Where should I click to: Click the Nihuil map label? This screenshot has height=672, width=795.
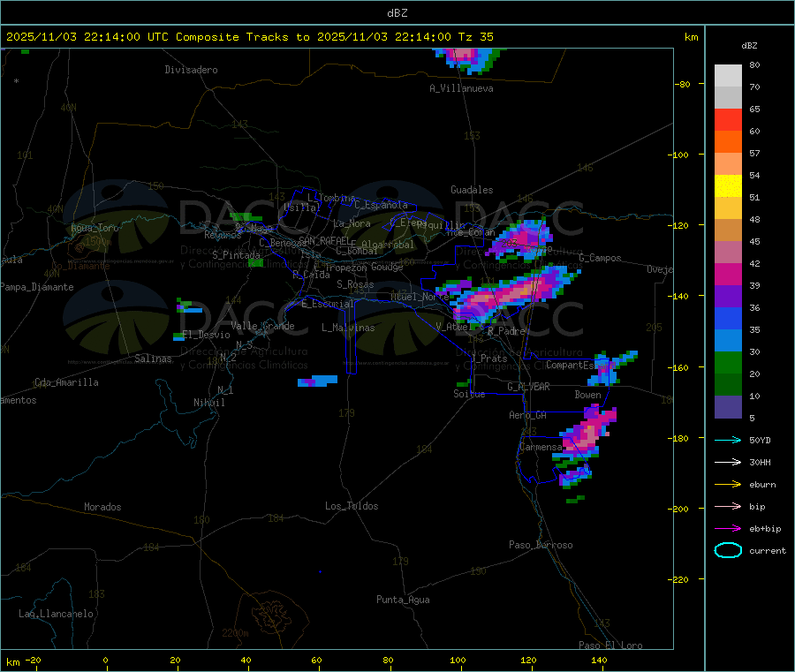pyautogui.click(x=208, y=403)
